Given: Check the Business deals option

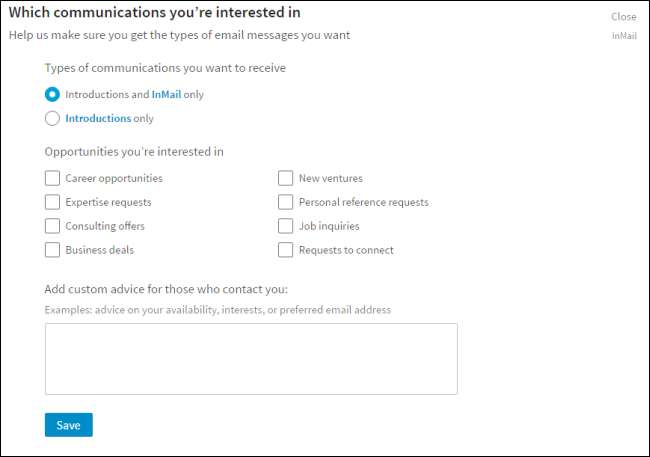Looking at the screenshot, I should (53, 250).
